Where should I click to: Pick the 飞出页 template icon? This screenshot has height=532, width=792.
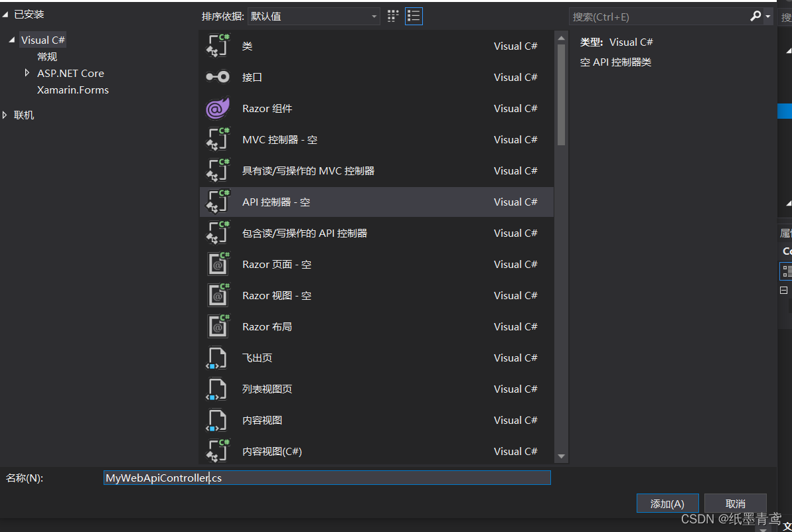pos(216,358)
